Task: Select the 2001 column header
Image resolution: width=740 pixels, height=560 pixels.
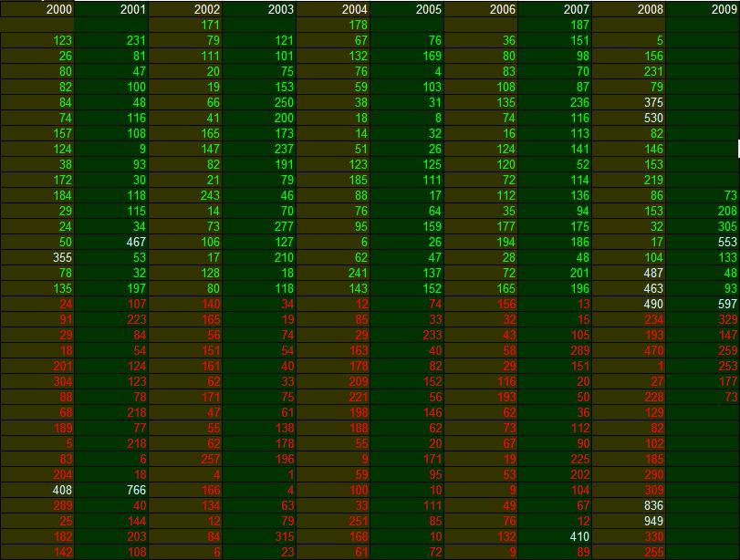Action: pyautogui.click(x=111, y=9)
